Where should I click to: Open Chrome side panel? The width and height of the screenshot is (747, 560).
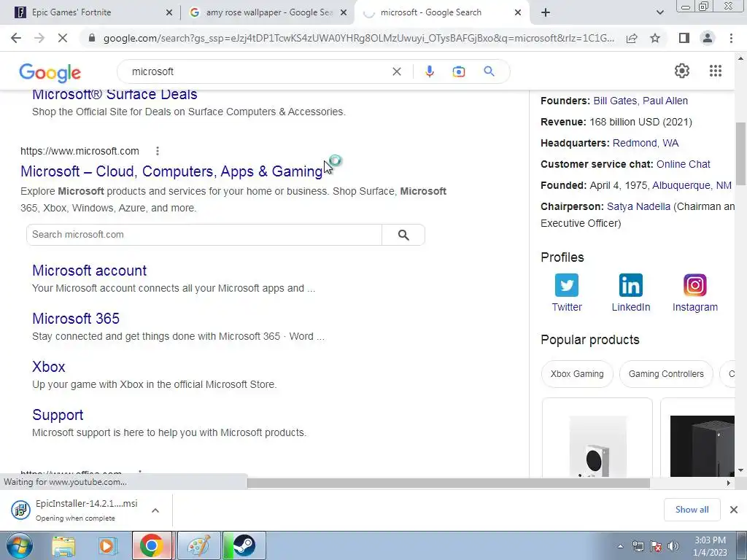pyautogui.click(x=684, y=38)
